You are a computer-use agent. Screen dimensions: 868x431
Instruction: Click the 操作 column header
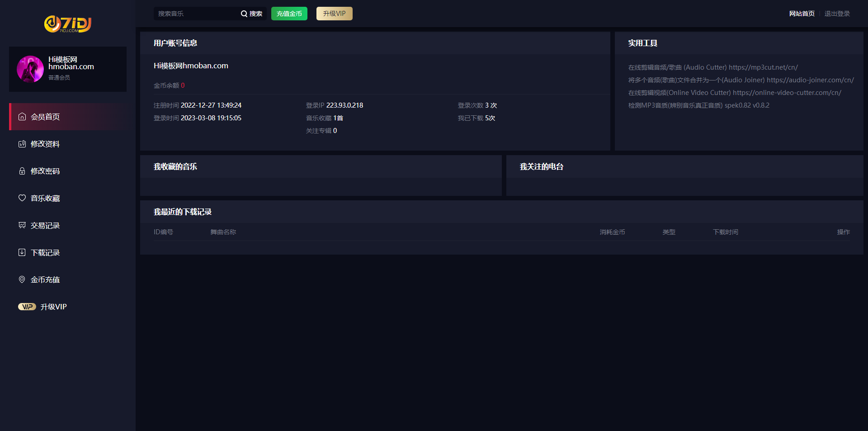[x=844, y=232]
